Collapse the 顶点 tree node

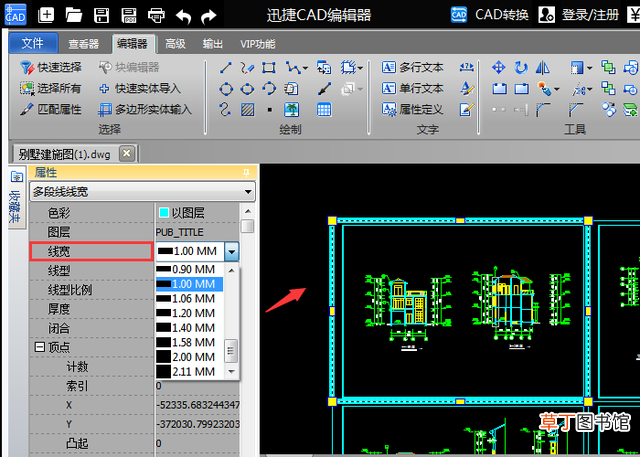(x=40, y=347)
